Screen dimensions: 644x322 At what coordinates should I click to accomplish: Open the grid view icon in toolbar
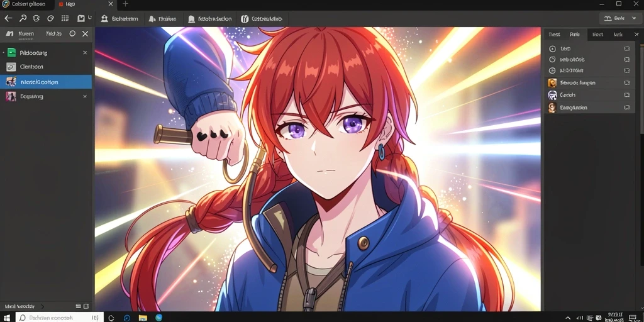(x=65, y=18)
